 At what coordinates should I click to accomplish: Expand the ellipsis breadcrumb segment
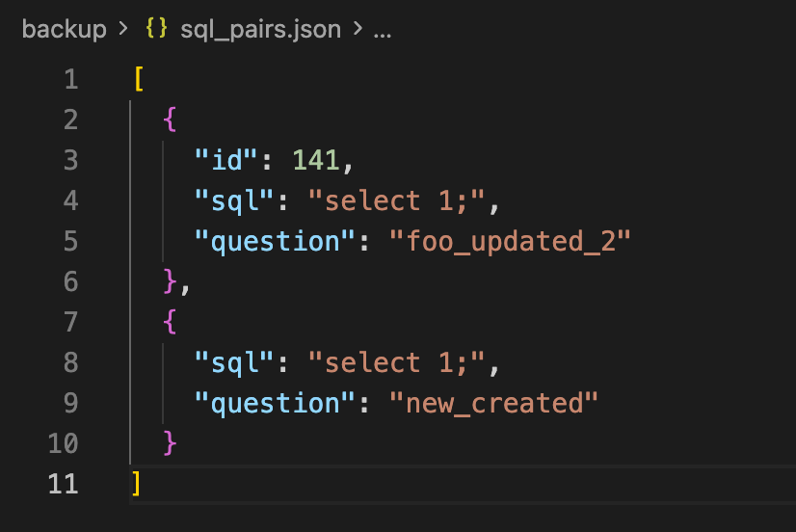(382, 29)
